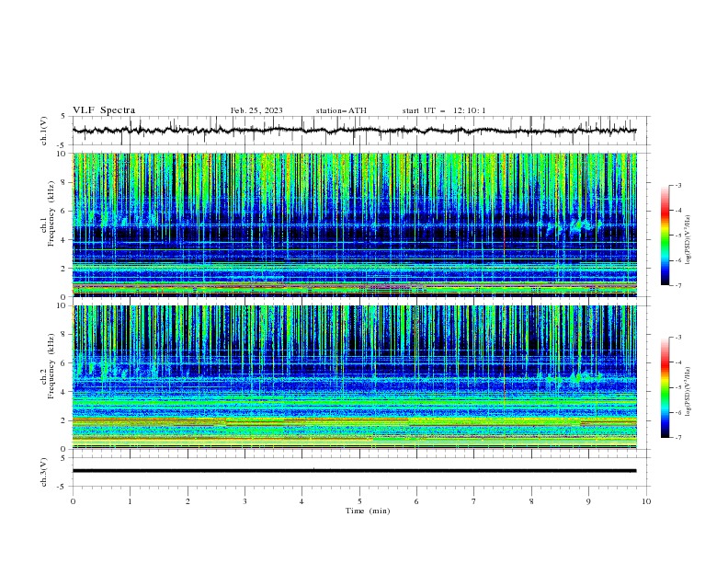Viewport: 728px width, 563px height.
Task: Click the "-3" tick on upper colorbar
Action: (678, 185)
